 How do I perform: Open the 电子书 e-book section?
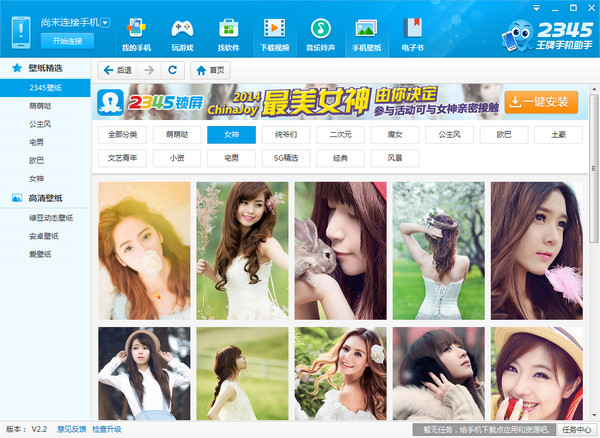coord(412,34)
